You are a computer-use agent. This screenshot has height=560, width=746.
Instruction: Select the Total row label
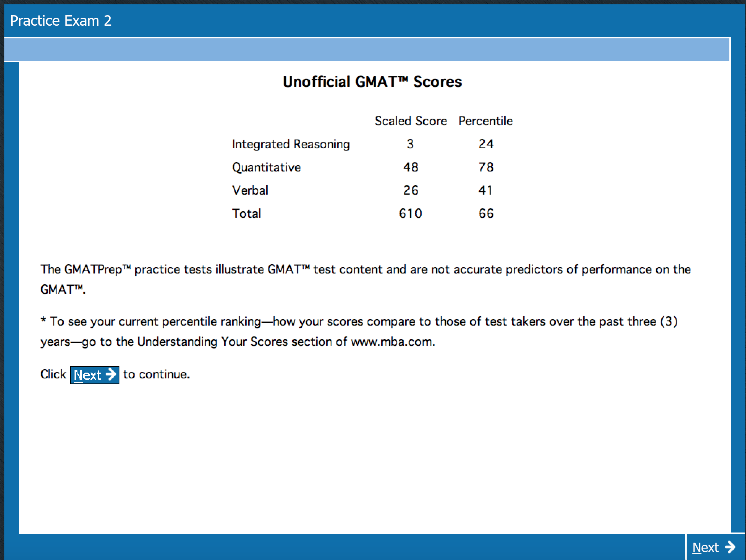(x=246, y=213)
